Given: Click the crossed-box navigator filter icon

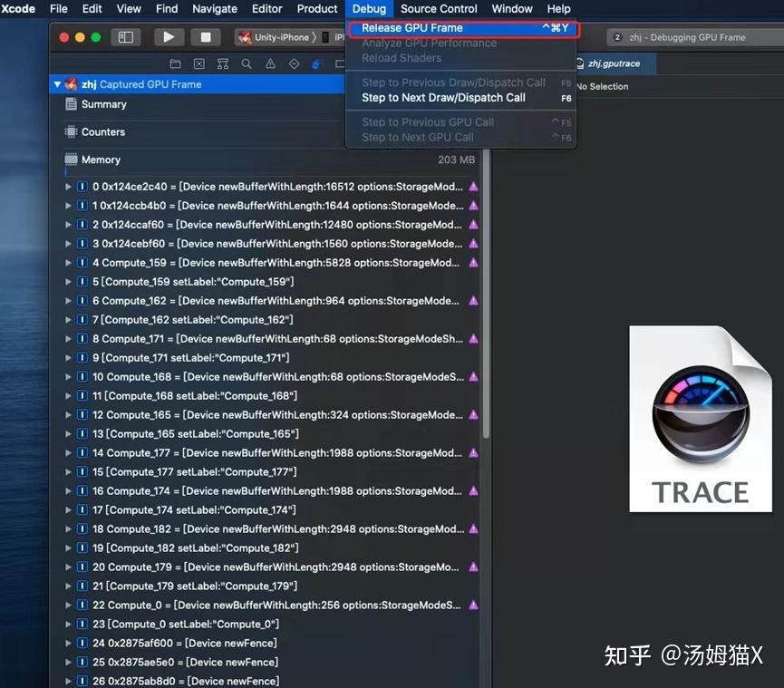Looking at the screenshot, I should (198, 63).
